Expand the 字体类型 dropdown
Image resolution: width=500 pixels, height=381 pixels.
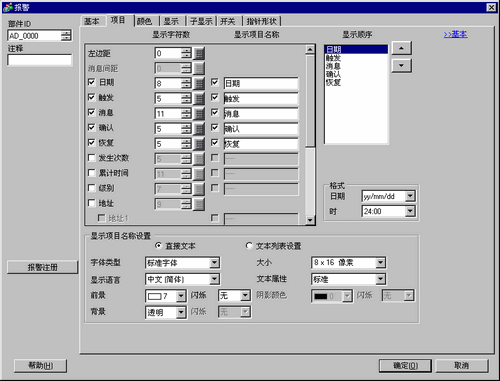(214, 263)
